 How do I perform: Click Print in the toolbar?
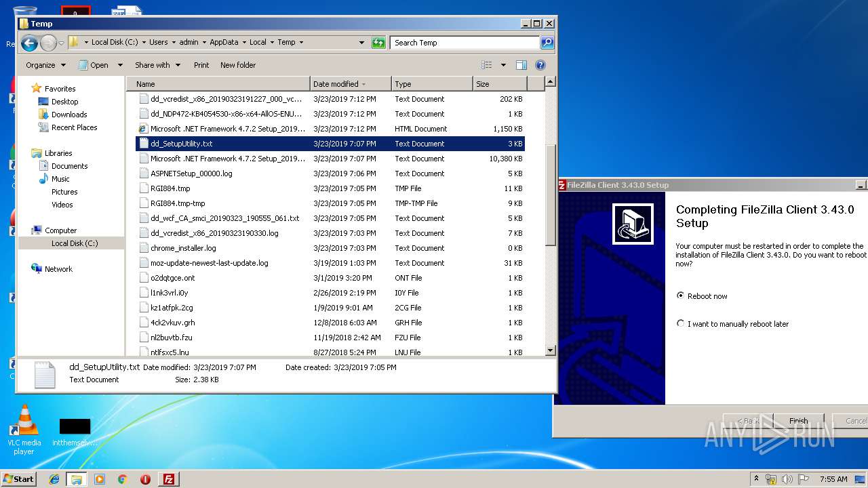[x=201, y=65]
